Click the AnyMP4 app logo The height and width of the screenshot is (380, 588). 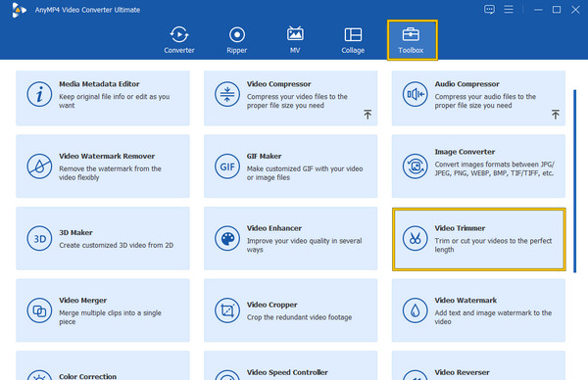coord(19,10)
